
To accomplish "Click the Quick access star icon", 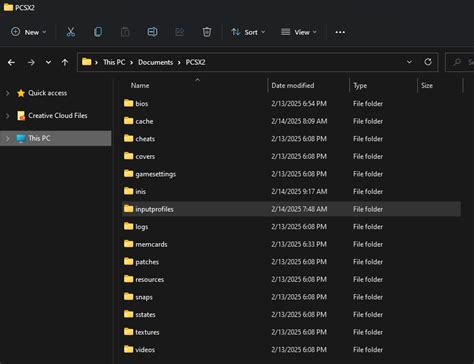I will (x=21, y=93).
